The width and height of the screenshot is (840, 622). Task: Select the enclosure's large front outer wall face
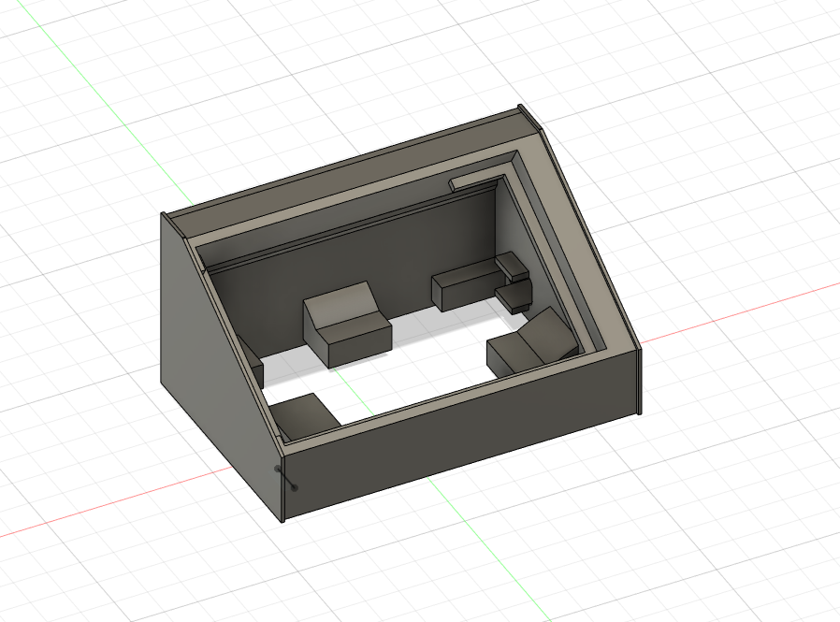point(461,434)
